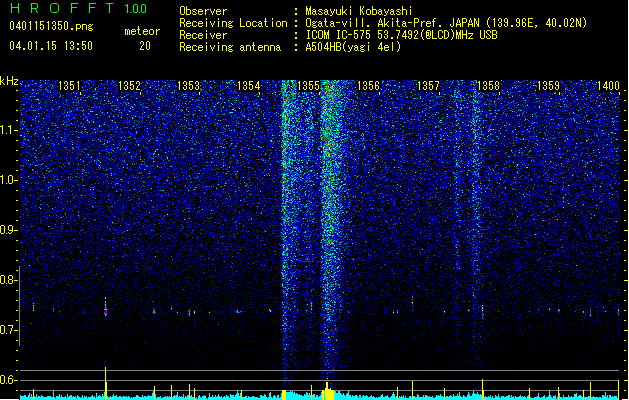Click the 0.9 kHz frequency axis label
629x400 pixels.
[9, 230]
